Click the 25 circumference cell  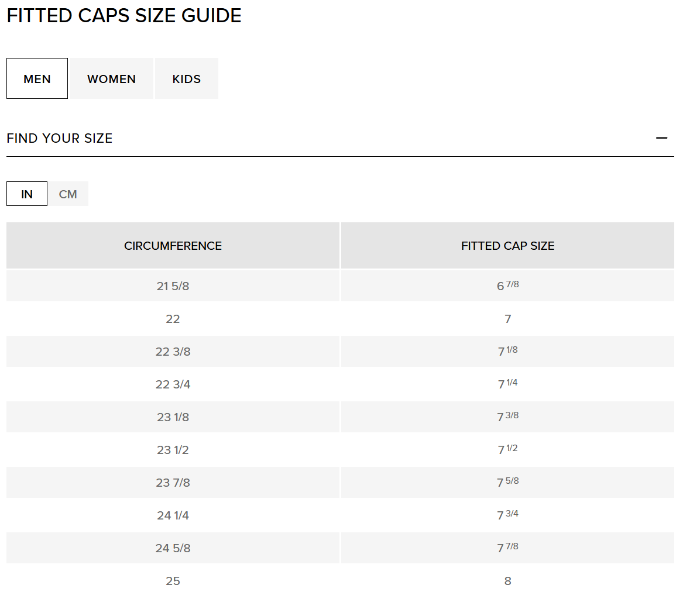point(173,581)
